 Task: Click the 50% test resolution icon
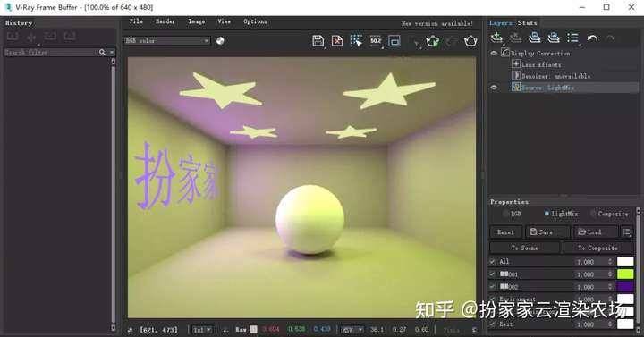[x=376, y=41]
